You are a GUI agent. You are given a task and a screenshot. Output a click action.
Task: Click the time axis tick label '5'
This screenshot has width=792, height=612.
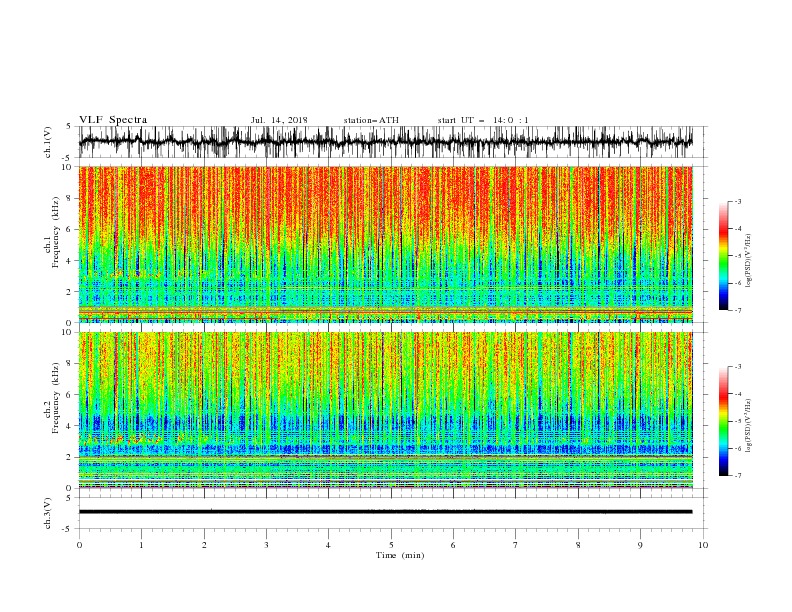pyautogui.click(x=391, y=545)
